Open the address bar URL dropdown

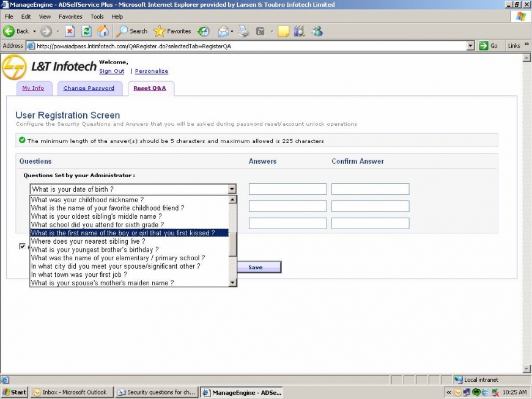(470, 46)
